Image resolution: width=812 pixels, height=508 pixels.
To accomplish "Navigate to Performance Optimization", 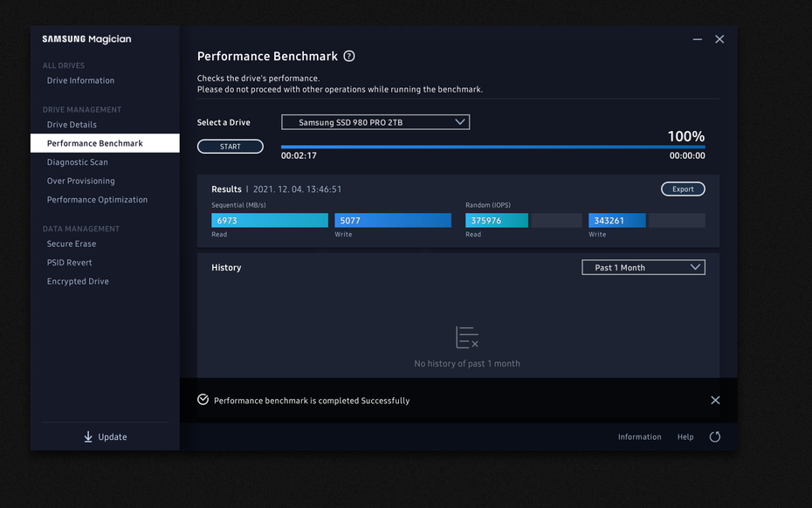I will click(97, 200).
